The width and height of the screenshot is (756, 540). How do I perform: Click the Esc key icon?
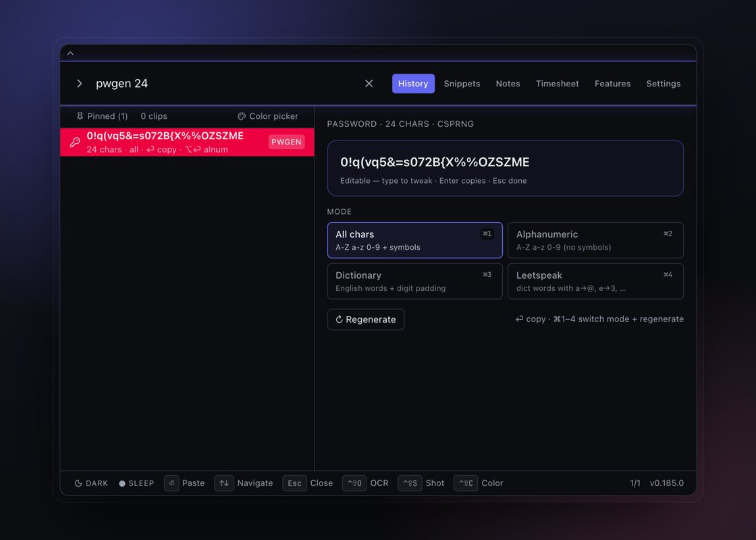pyautogui.click(x=294, y=483)
